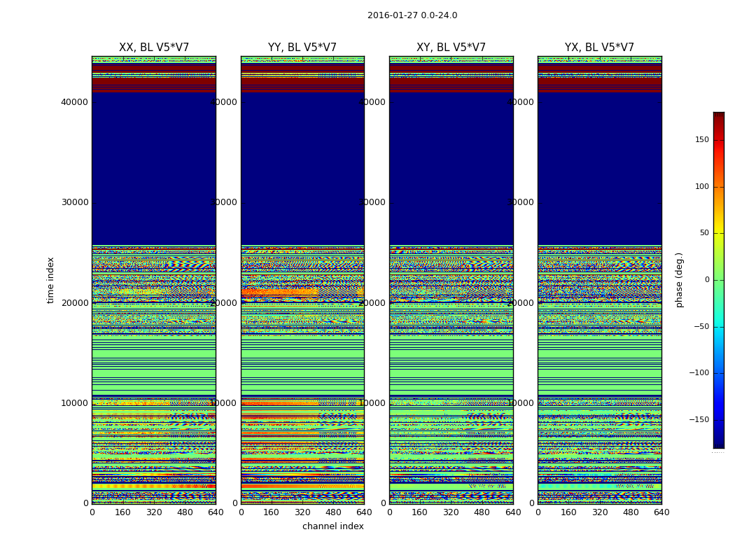The height and width of the screenshot is (560, 735).
Task: Click the 'channel index' x-axis label
Action: (x=333, y=526)
